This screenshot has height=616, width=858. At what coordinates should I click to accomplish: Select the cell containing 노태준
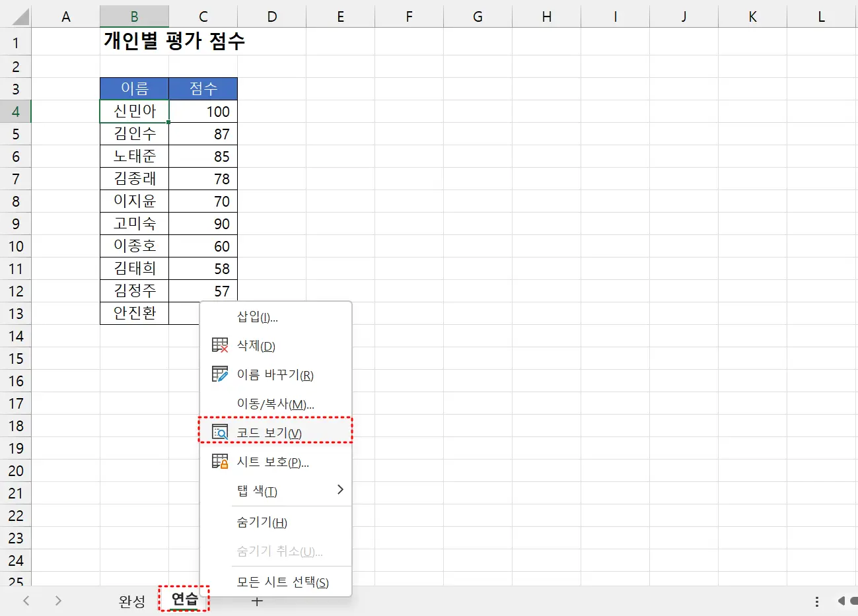point(135,156)
